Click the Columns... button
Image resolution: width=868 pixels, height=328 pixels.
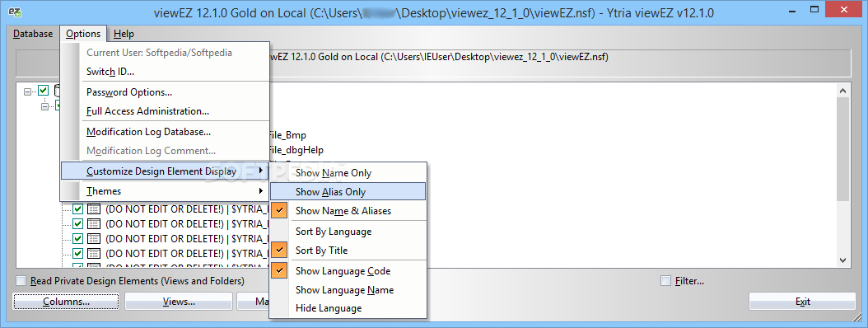[67, 302]
